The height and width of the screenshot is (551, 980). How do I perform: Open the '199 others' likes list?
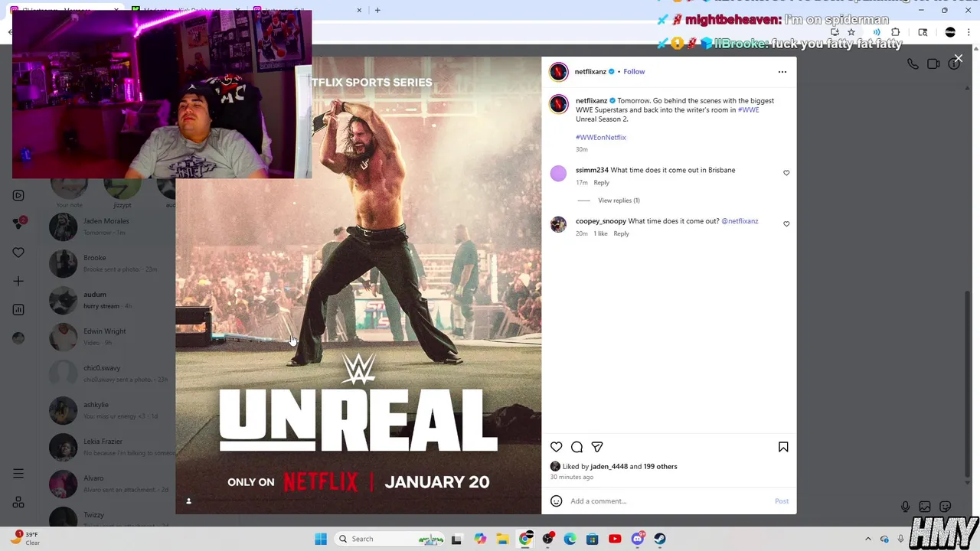point(660,467)
